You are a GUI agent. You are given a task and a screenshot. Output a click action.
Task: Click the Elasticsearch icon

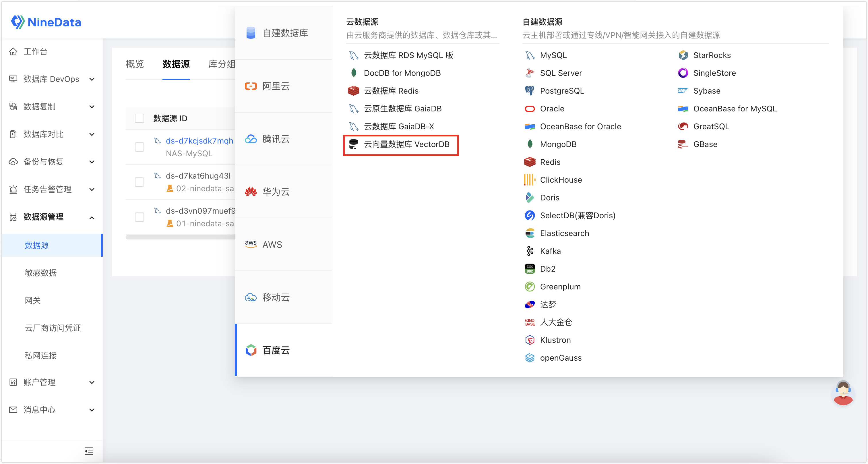click(530, 233)
